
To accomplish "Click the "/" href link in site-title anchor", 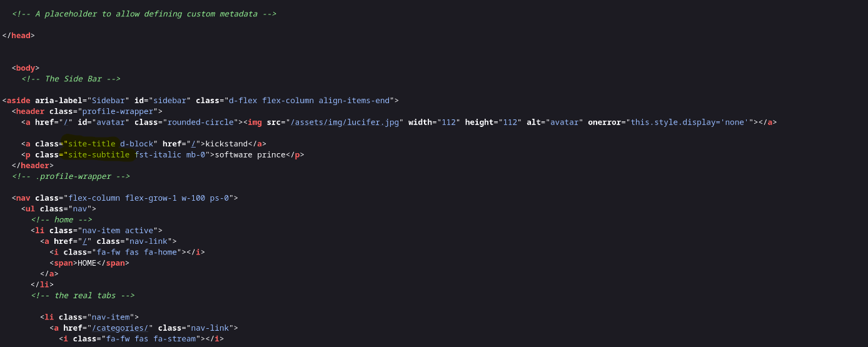I will click(x=193, y=144).
